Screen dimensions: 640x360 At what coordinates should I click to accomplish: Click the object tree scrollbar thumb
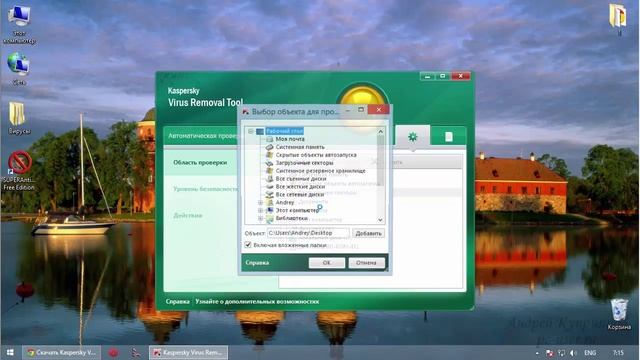coord(380,161)
